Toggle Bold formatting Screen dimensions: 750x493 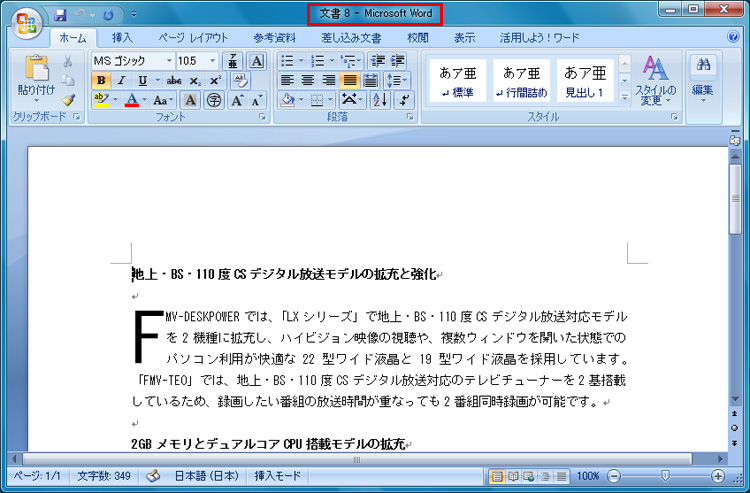coord(101,80)
